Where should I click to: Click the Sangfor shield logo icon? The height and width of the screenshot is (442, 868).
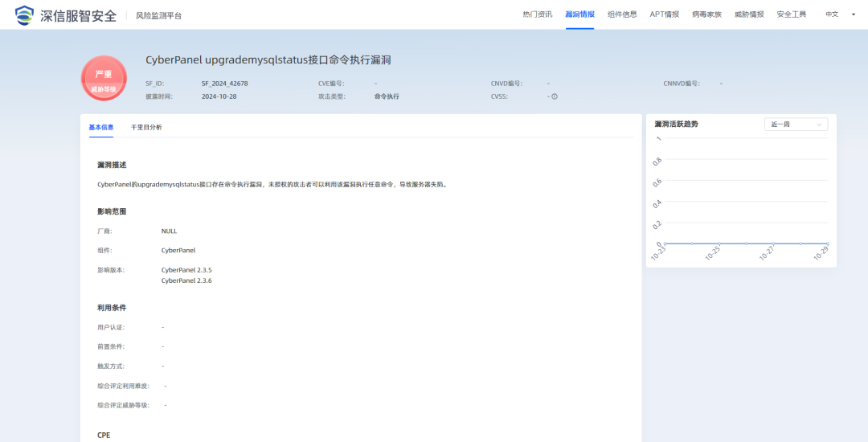[24, 15]
